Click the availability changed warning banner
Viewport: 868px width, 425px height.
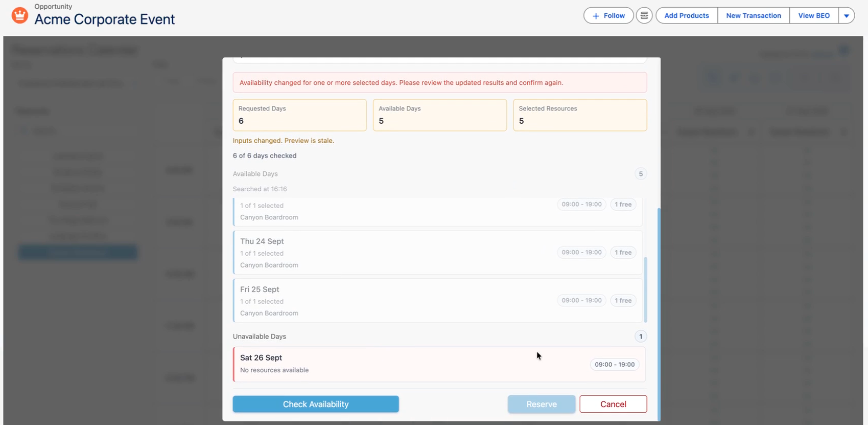[x=440, y=82]
